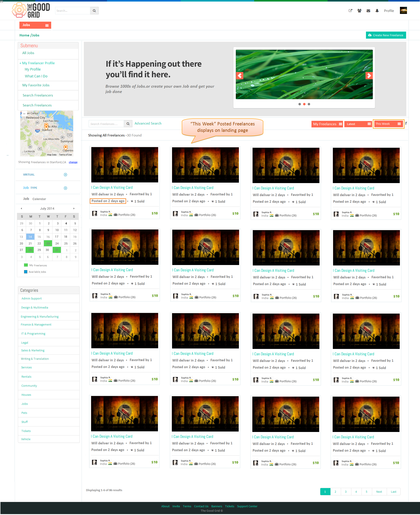Open the My Freelances dropdown

327,124
